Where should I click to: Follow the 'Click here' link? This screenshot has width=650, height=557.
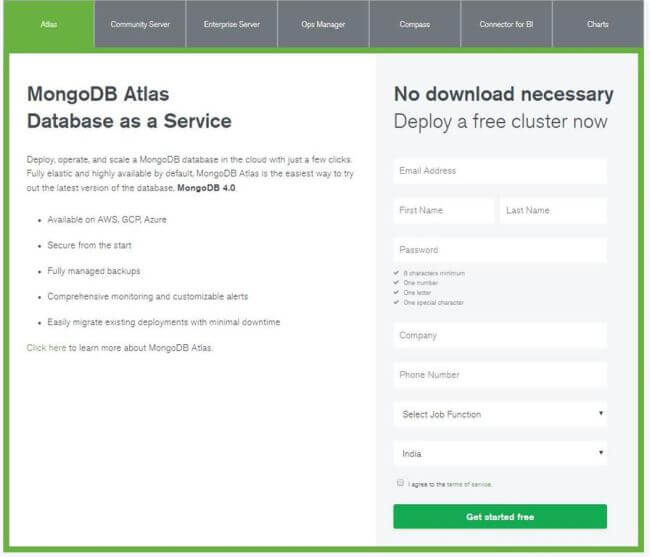tap(46, 348)
